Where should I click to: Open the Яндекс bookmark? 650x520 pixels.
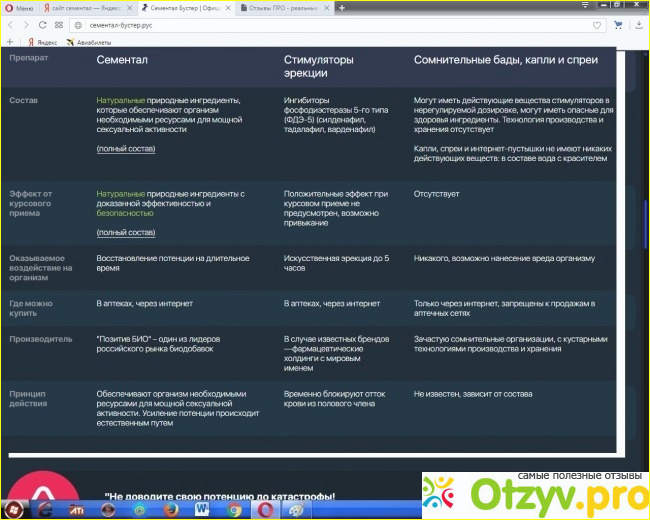pos(41,42)
